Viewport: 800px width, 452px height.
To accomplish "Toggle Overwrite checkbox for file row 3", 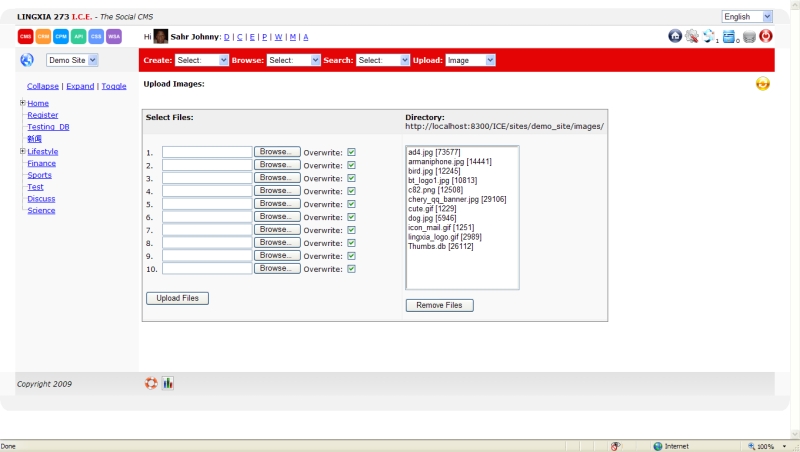I will [352, 178].
